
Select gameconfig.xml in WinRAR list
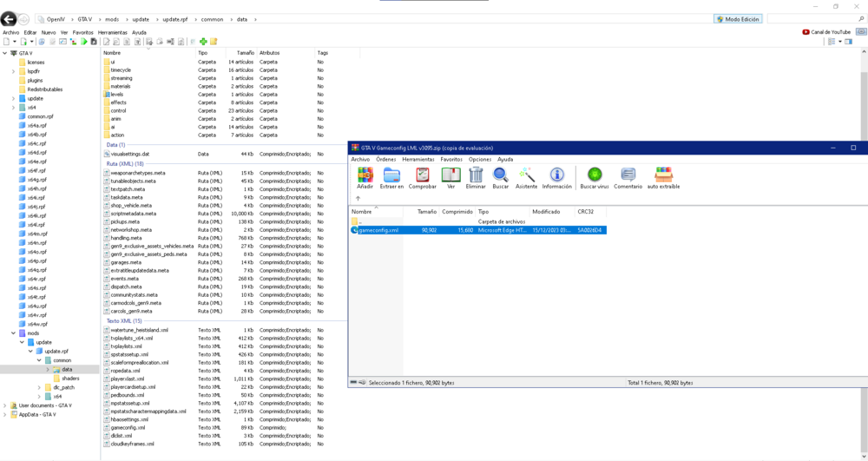pyautogui.click(x=478, y=230)
